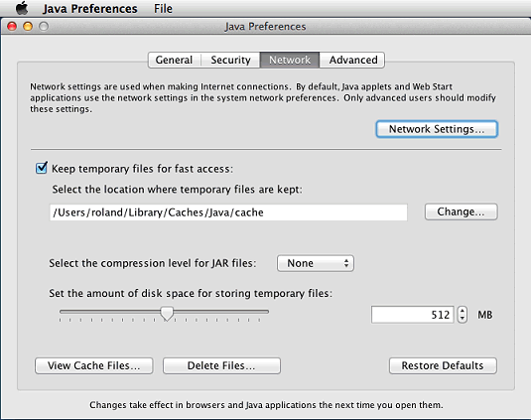Click the Network Settings... button
Image resolution: width=531 pixels, height=420 pixels.
pos(437,129)
